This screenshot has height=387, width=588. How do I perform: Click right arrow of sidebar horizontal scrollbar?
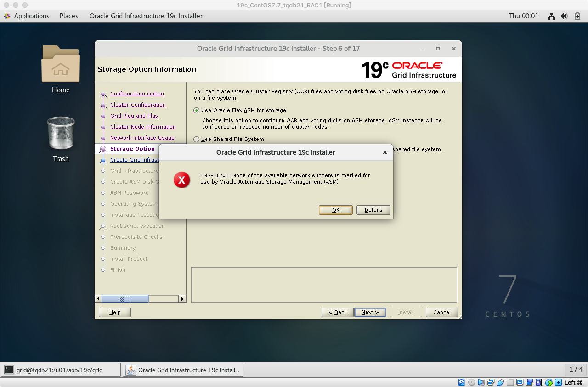182,299
